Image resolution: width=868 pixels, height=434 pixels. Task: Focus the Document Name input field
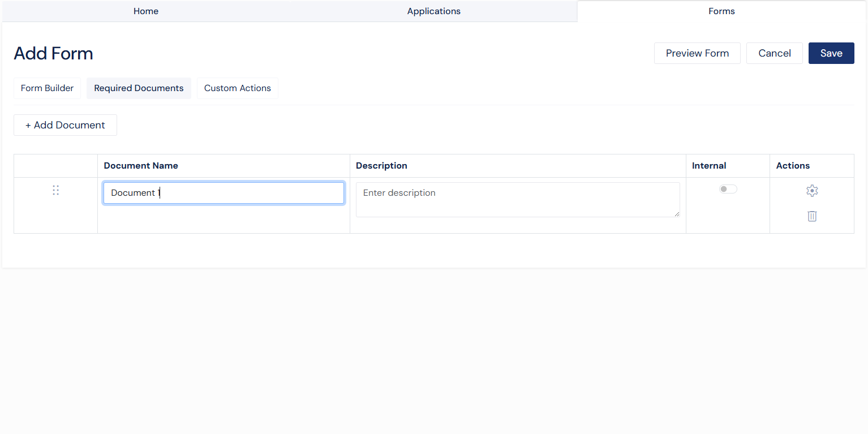[224, 193]
